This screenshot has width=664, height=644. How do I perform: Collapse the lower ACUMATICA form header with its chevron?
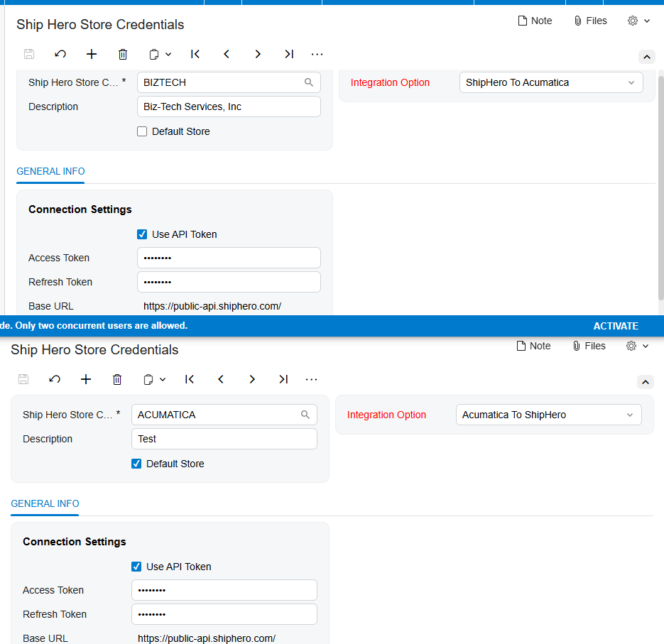click(645, 382)
